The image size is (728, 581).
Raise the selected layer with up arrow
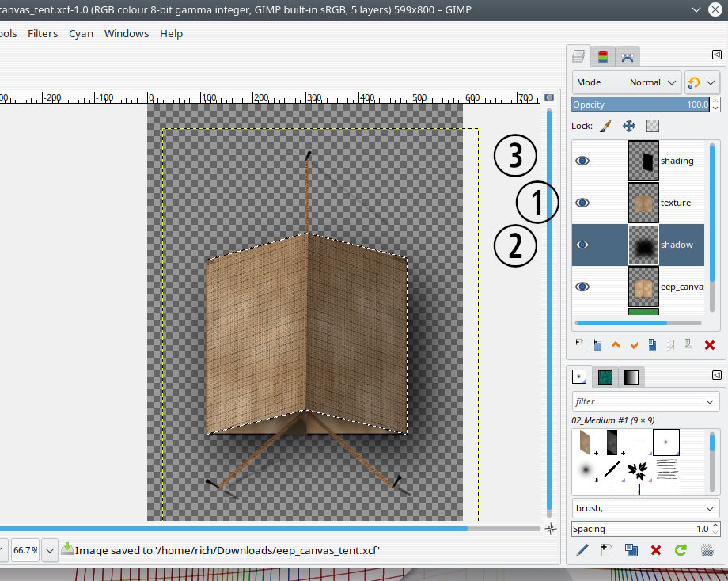(616, 345)
